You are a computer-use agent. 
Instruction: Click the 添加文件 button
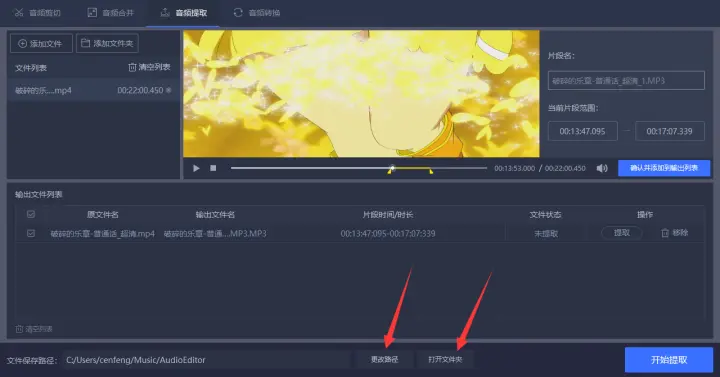[x=41, y=44]
